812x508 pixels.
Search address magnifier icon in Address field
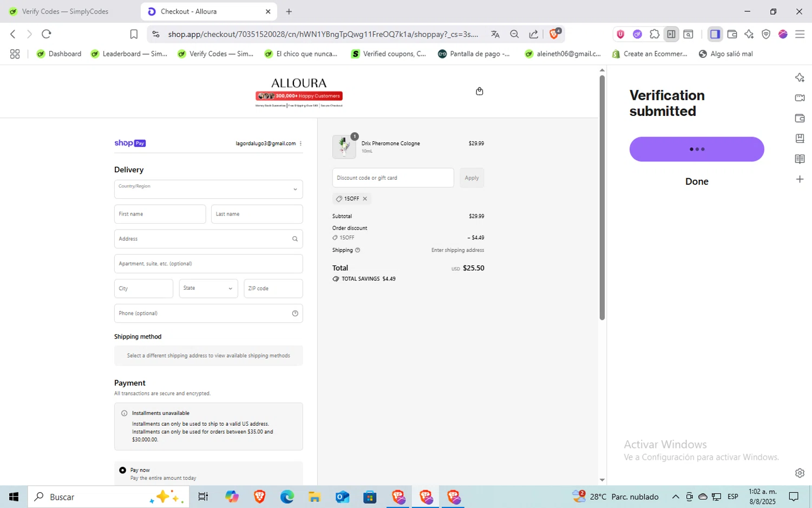point(295,239)
